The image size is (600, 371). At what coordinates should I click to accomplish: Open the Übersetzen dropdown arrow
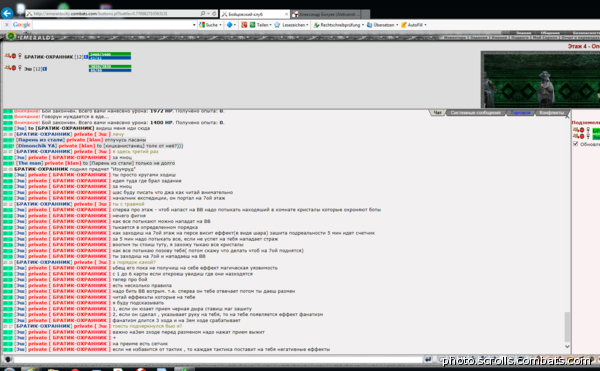point(397,25)
